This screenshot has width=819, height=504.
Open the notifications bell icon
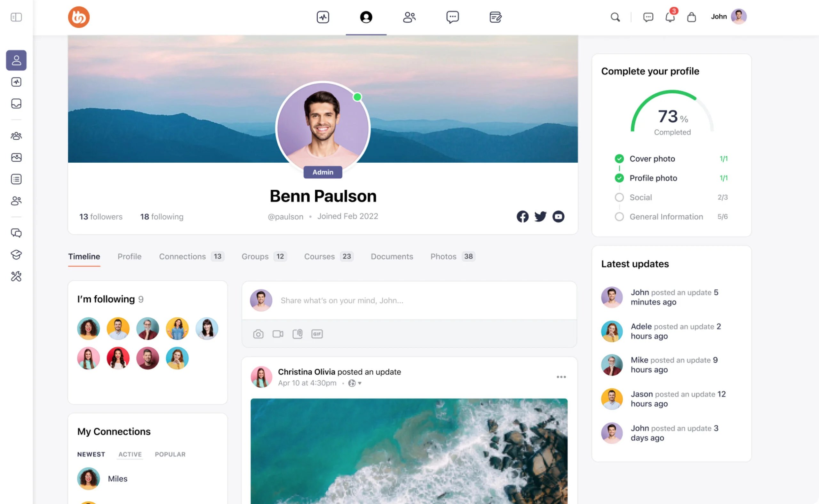tap(670, 17)
